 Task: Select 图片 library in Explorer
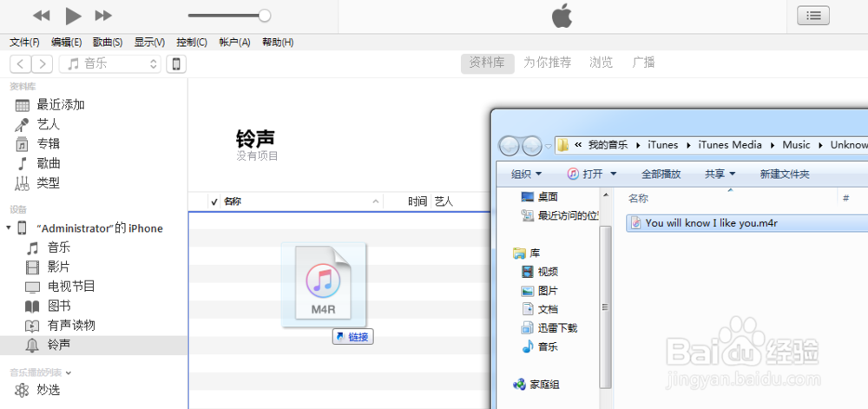[x=540, y=290]
